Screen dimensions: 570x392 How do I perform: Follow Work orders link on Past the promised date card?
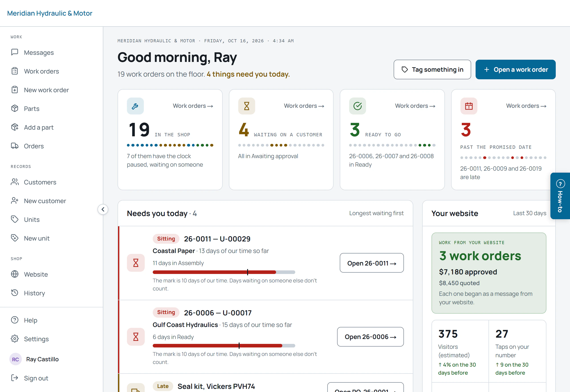click(x=526, y=106)
